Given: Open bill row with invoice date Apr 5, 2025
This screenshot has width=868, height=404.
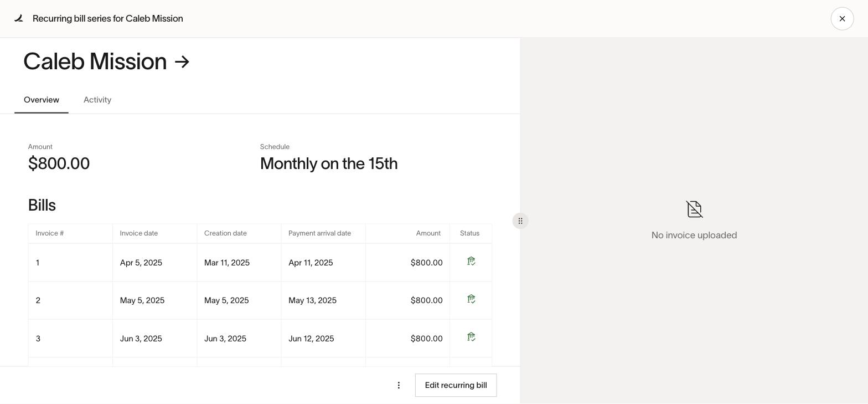Looking at the screenshot, I should point(260,263).
